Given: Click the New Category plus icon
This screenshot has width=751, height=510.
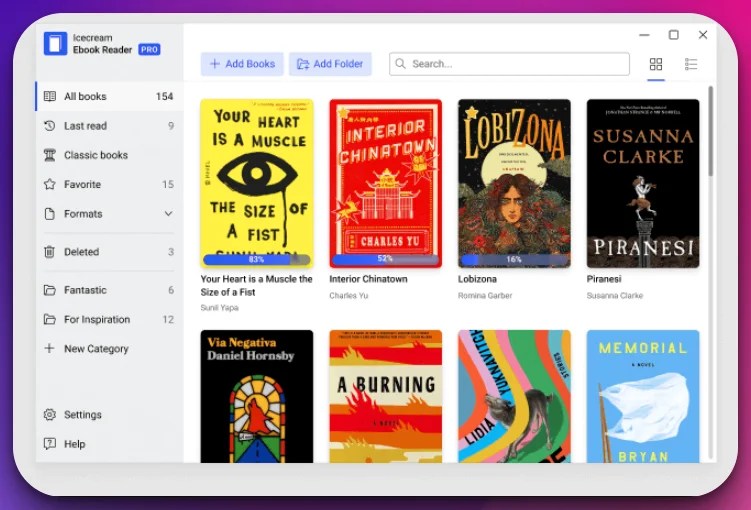Looking at the screenshot, I should pyautogui.click(x=49, y=348).
